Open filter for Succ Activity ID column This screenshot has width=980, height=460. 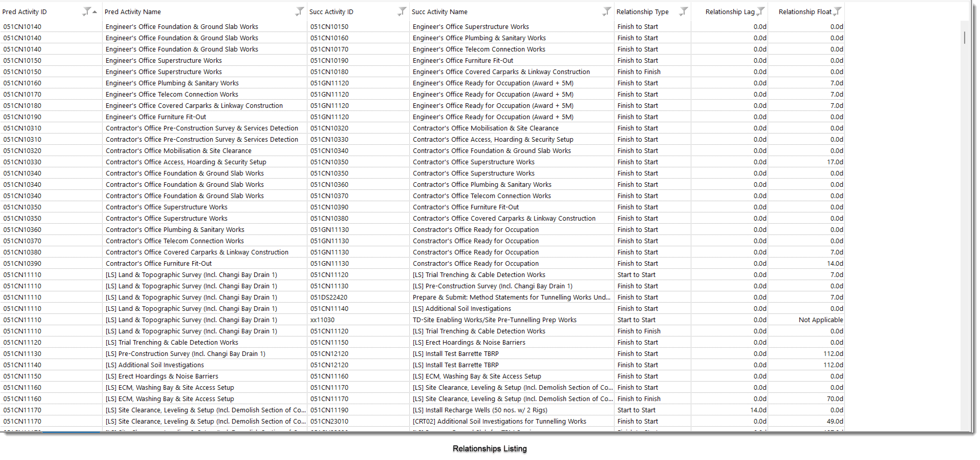402,11
